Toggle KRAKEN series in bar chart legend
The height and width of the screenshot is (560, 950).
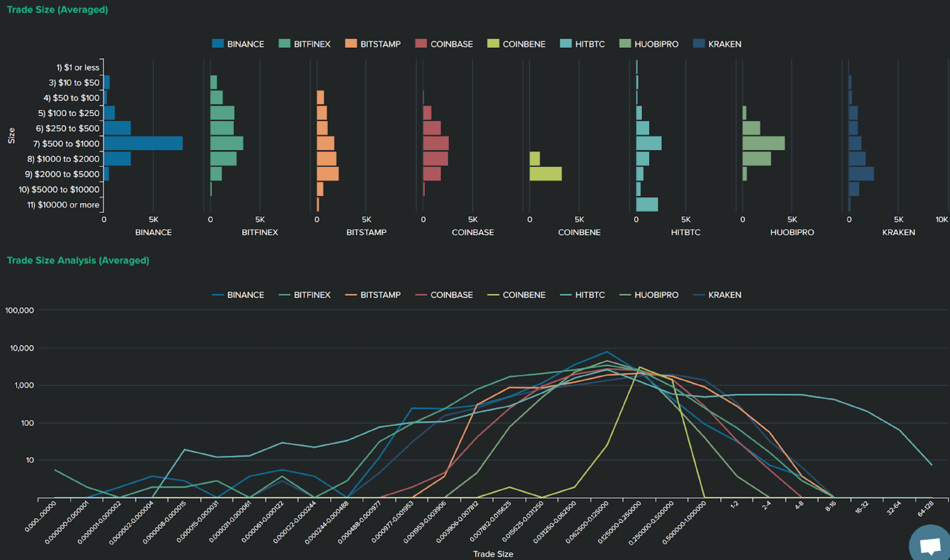pos(717,44)
